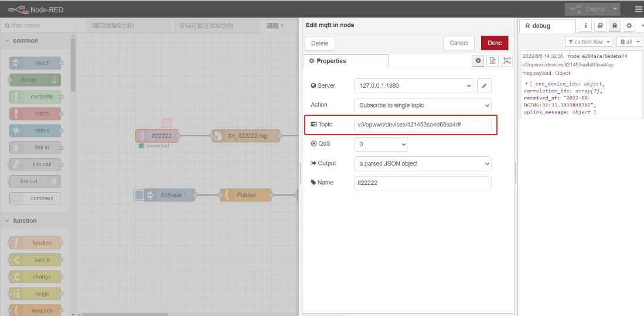Screen dimensions: 644x316
Task: Click the Activate inject node button
Action: 139,195
